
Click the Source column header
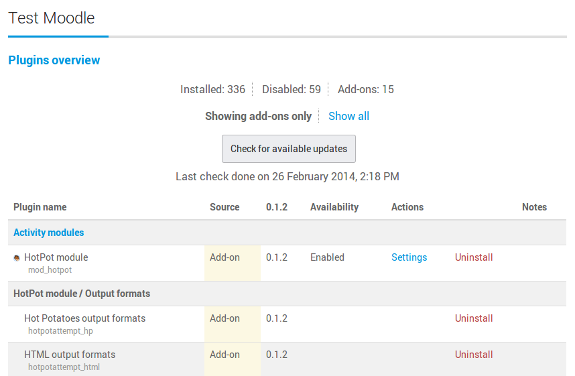224,207
